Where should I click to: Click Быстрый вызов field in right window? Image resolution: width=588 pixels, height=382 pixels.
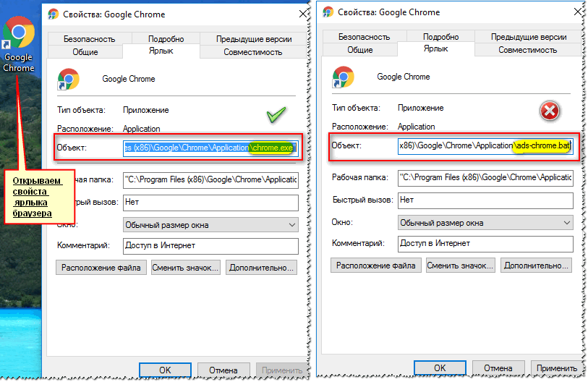485,200
